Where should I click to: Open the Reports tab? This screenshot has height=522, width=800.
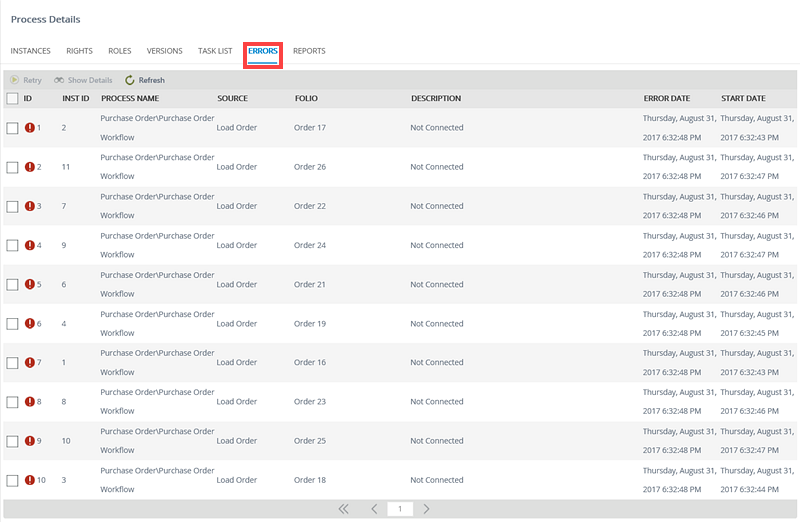coord(309,51)
